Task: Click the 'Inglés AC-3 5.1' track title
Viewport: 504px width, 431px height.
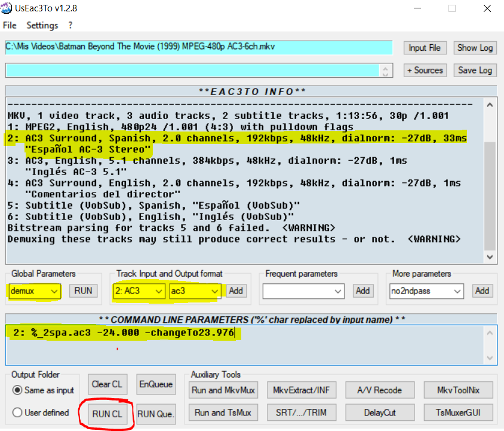Action: point(76,172)
